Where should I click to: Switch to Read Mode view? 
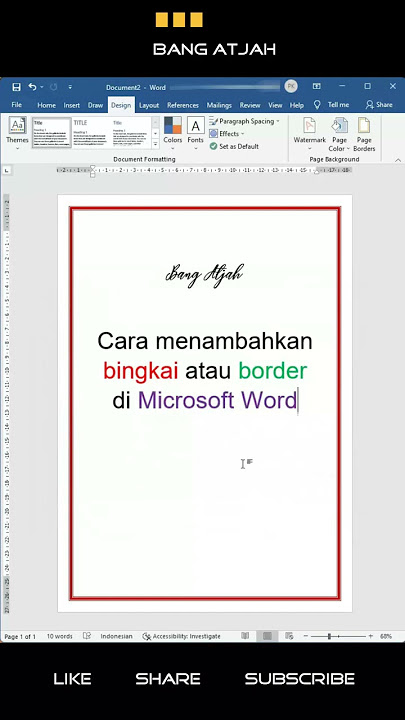click(245, 636)
